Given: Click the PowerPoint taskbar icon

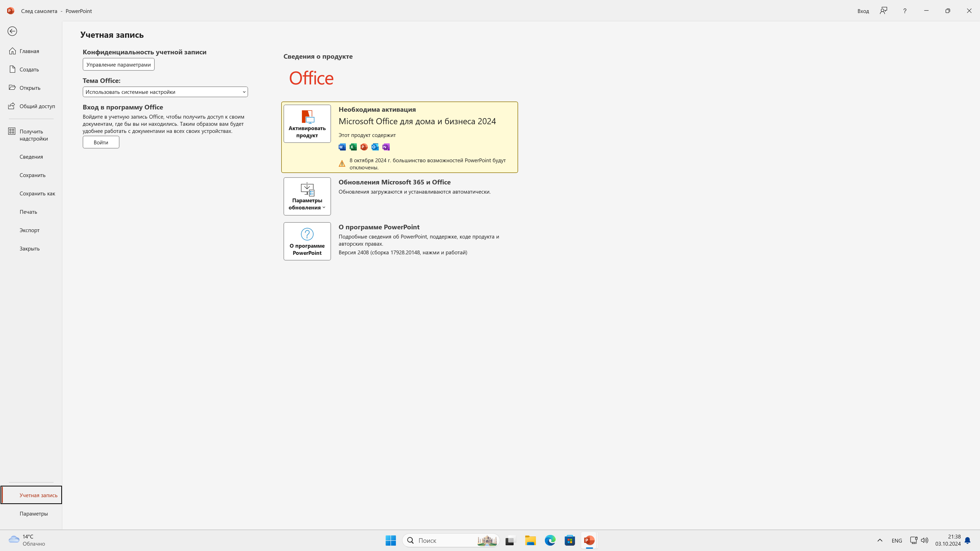Looking at the screenshot, I should point(589,540).
